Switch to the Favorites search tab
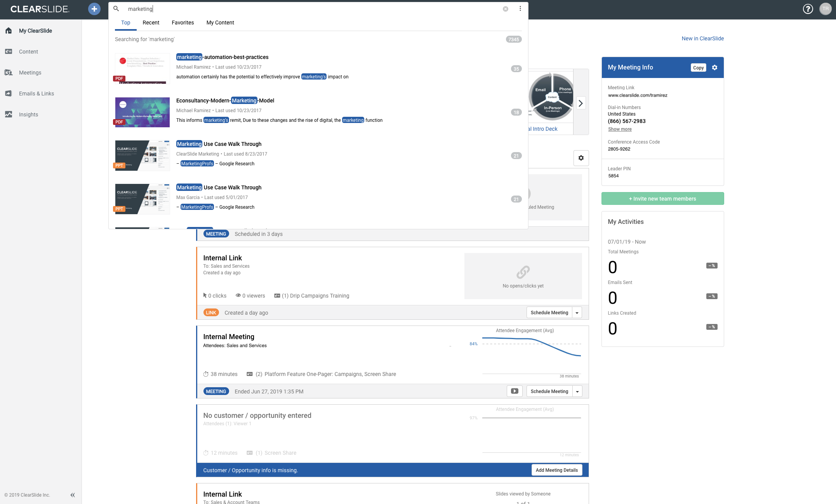Image resolution: width=836 pixels, height=504 pixels. tap(182, 23)
